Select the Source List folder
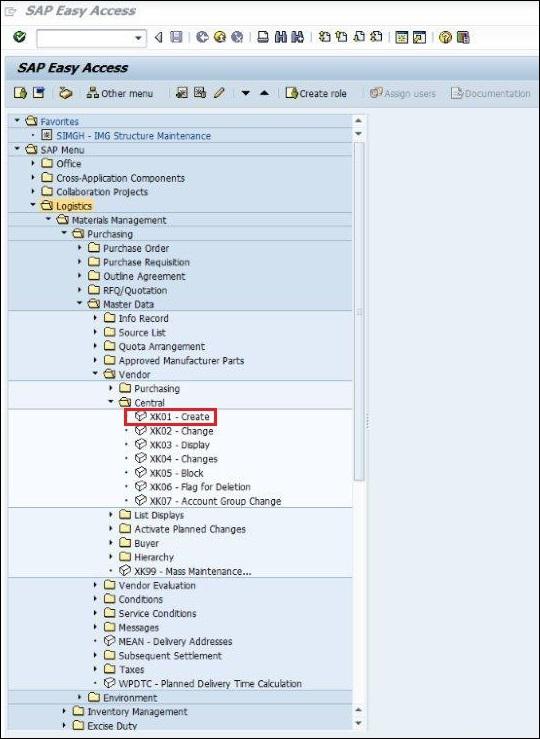Viewport: 540px width, 739px height. click(x=142, y=332)
